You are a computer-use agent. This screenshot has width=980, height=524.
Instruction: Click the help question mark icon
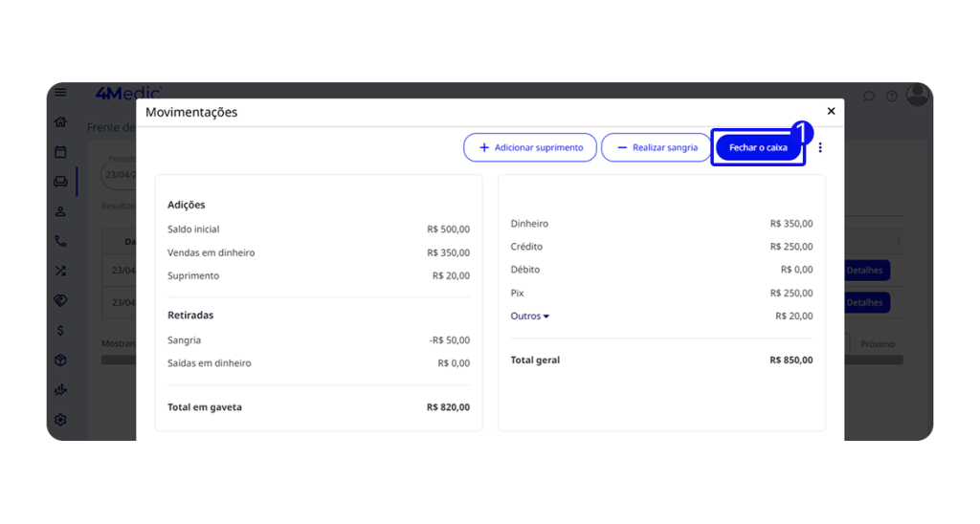(891, 97)
